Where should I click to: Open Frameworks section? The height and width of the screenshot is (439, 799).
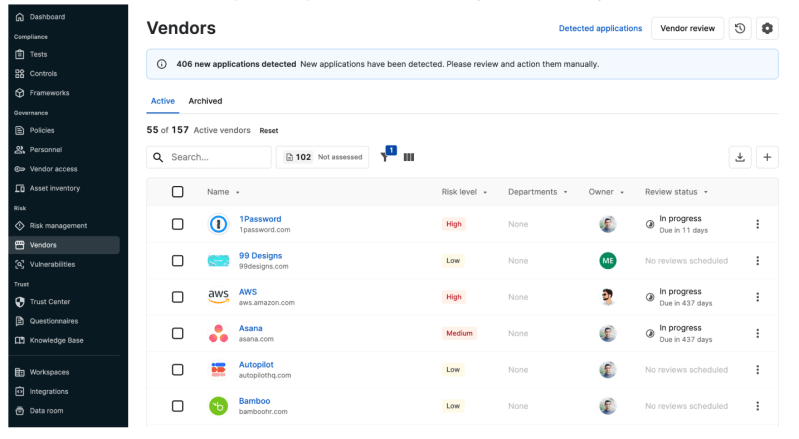pos(49,93)
